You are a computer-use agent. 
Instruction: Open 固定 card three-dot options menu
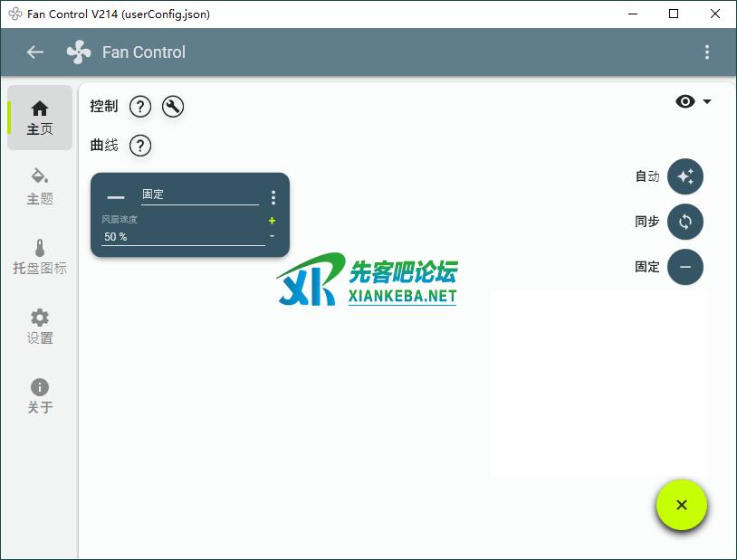pyautogui.click(x=273, y=197)
